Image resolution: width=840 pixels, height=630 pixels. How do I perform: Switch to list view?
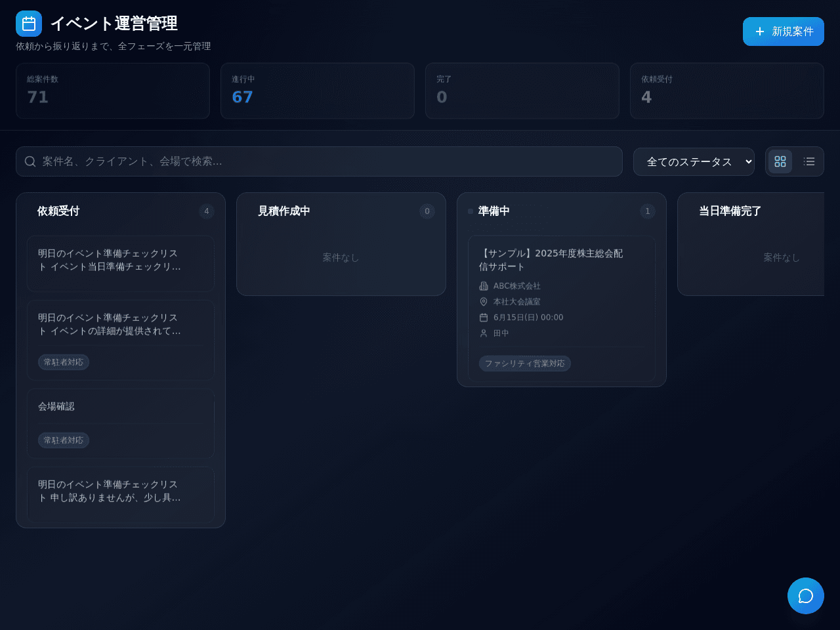(809, 161)
